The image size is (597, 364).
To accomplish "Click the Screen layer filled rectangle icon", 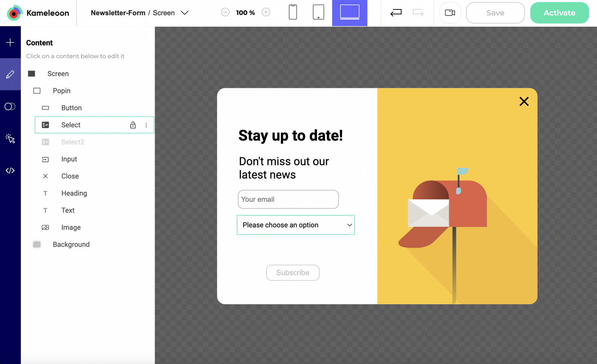I will click(31, 74).
